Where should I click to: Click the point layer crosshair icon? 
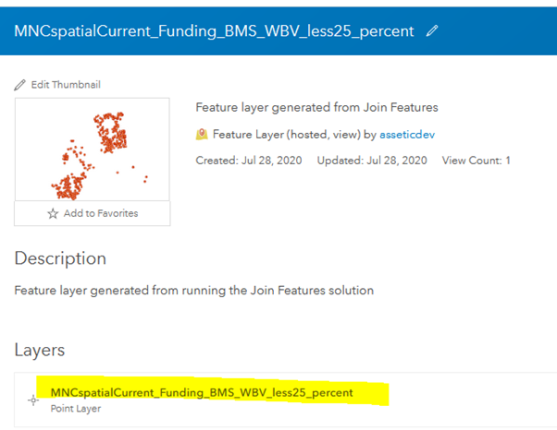(x=33, y=400)
